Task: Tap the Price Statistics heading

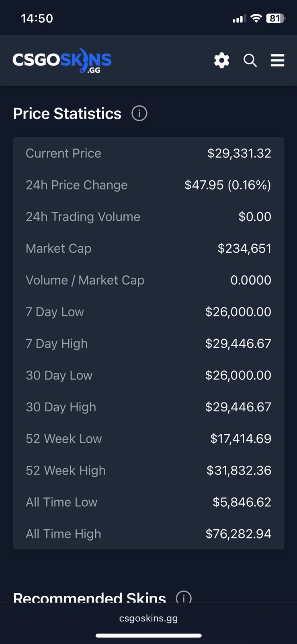Action: point(67,114)
